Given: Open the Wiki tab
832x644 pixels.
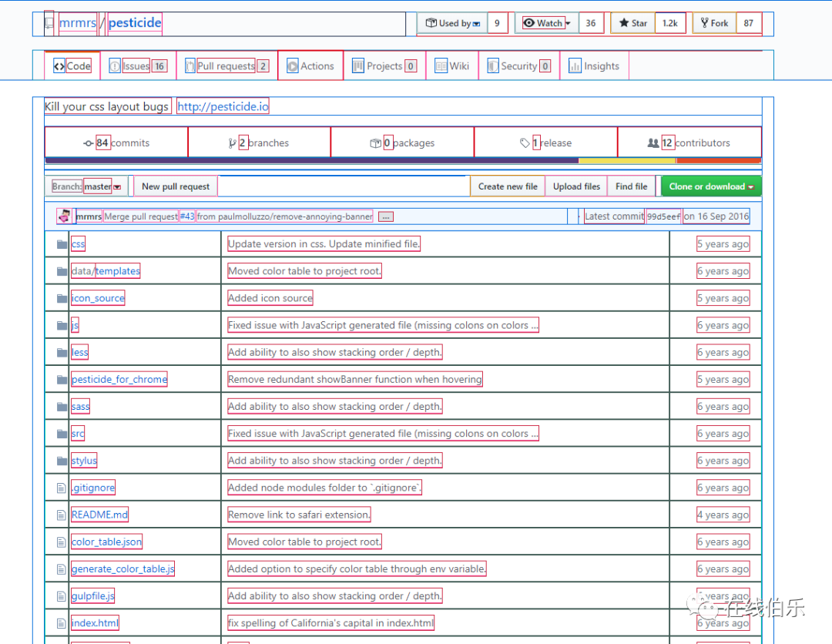Looking at the screenshot, I should [x=452, y=65].
